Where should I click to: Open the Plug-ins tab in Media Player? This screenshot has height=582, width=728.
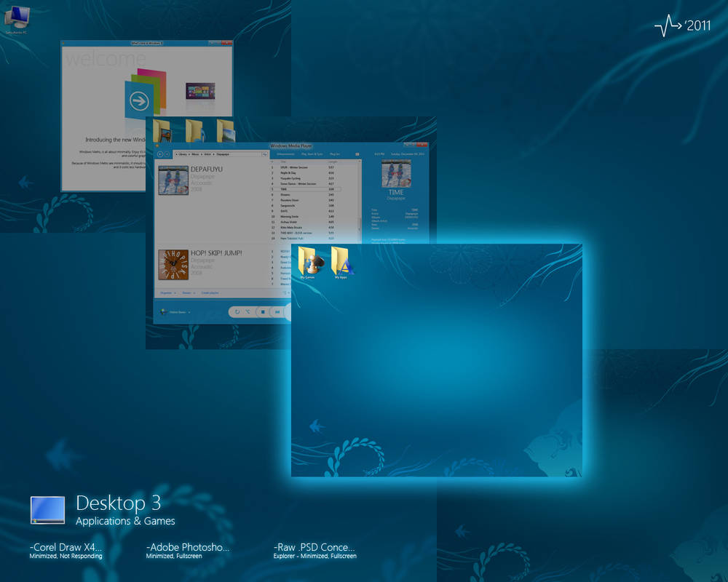click(x=335, y=154)
